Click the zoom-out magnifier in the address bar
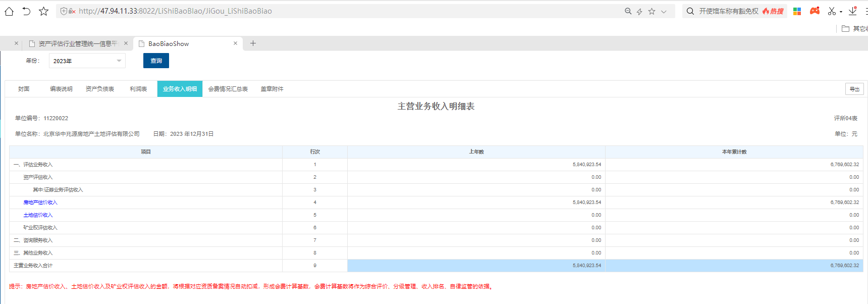Viewport: 868px width, 304px height. (628, 11)
